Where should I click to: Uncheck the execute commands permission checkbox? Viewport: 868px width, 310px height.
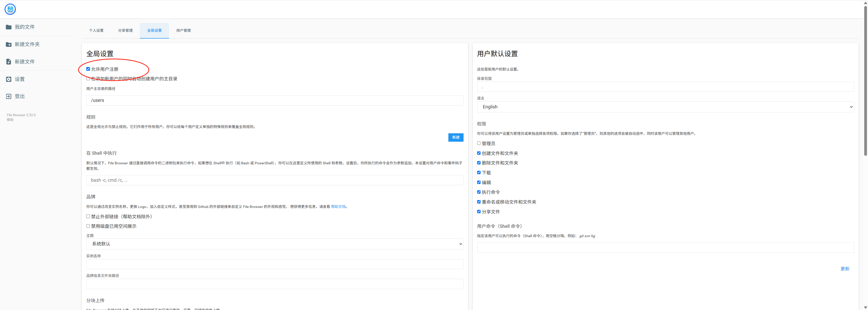tap(479, 192)
